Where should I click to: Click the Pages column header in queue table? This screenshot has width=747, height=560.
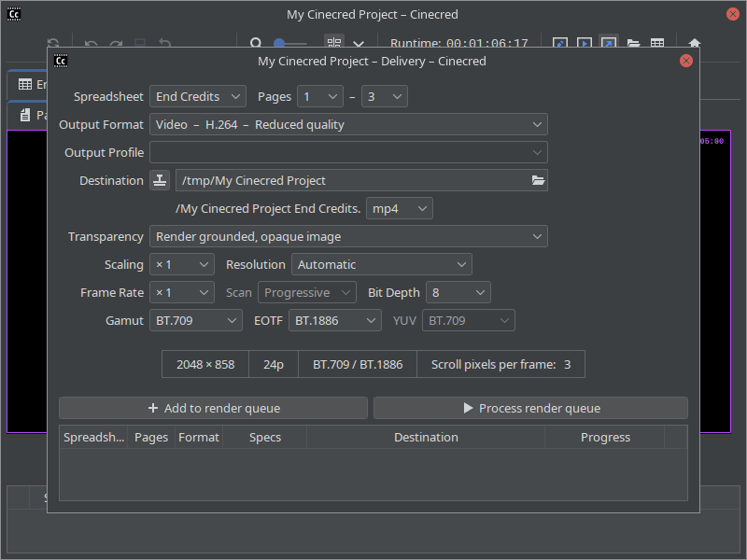[x=151, y=437]
